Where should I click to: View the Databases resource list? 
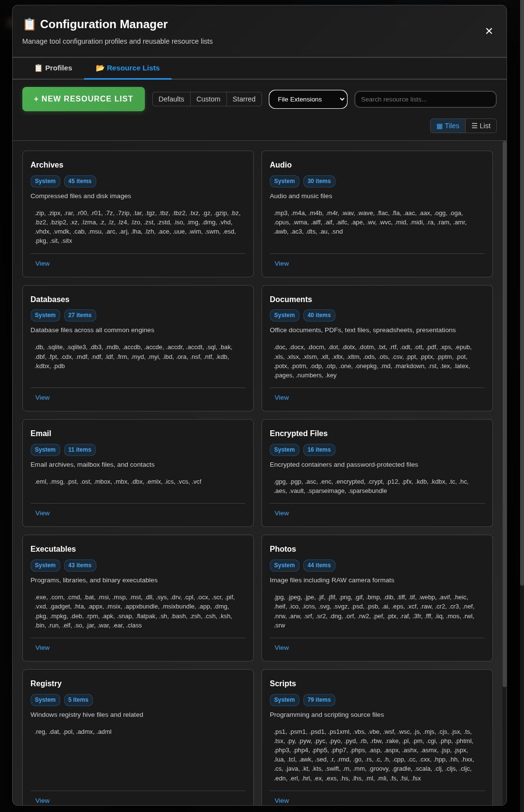tap(42, 397)
